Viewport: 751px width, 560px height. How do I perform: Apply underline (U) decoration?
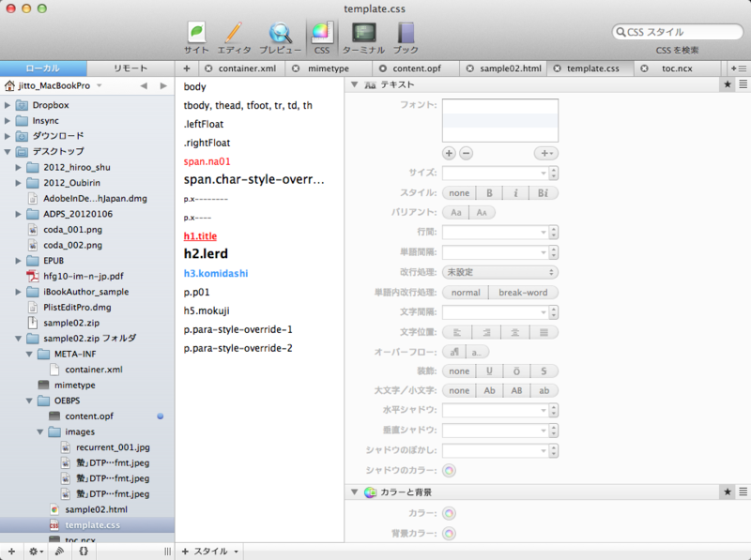click(x=489, y=371)
